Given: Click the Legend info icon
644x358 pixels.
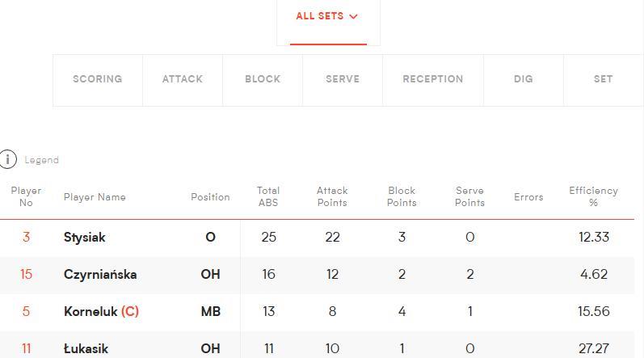Looking at the screenshot, I should (x=8, y=159).
